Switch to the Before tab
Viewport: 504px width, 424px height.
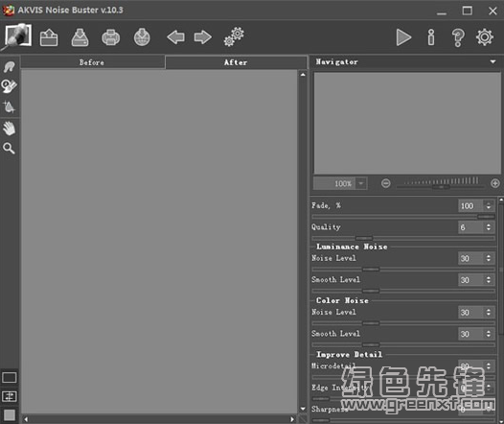click(93, 62)
